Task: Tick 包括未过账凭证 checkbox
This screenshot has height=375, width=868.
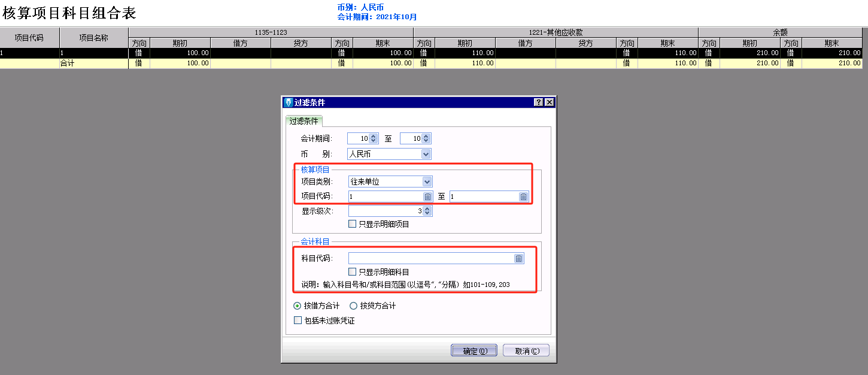Action: pyautogui.click(x=298, y=320)
